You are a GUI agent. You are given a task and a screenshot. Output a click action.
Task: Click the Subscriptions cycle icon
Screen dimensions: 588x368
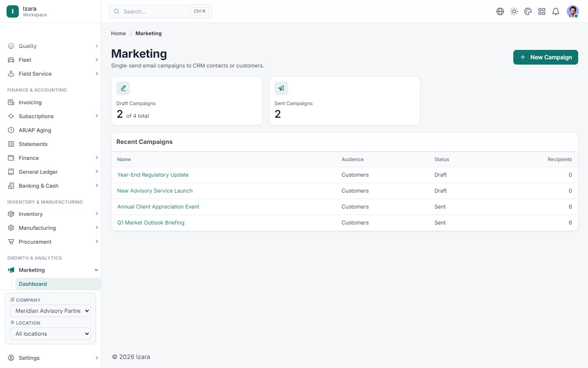pyautogui.click(x=11, y=116)
